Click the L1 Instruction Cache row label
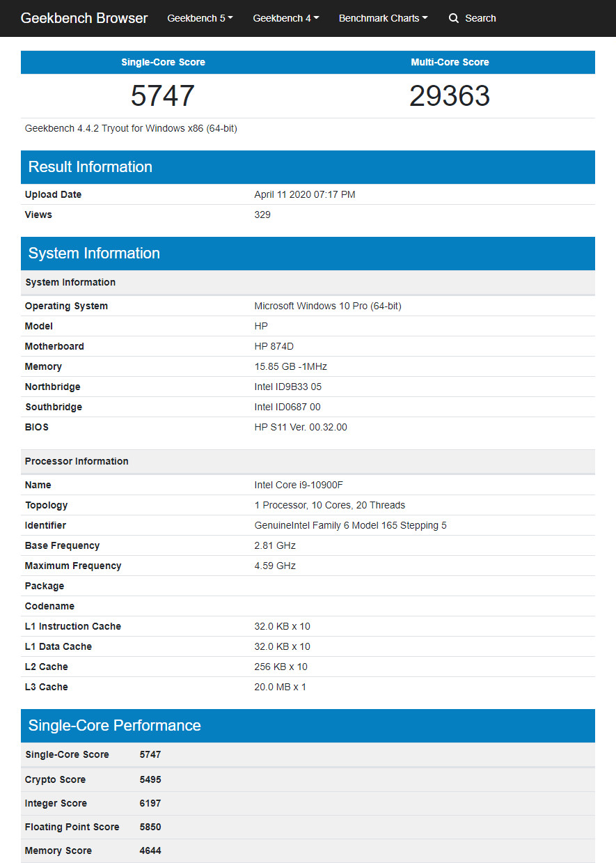This screenshot has height=863, width=616. point(73,626)
